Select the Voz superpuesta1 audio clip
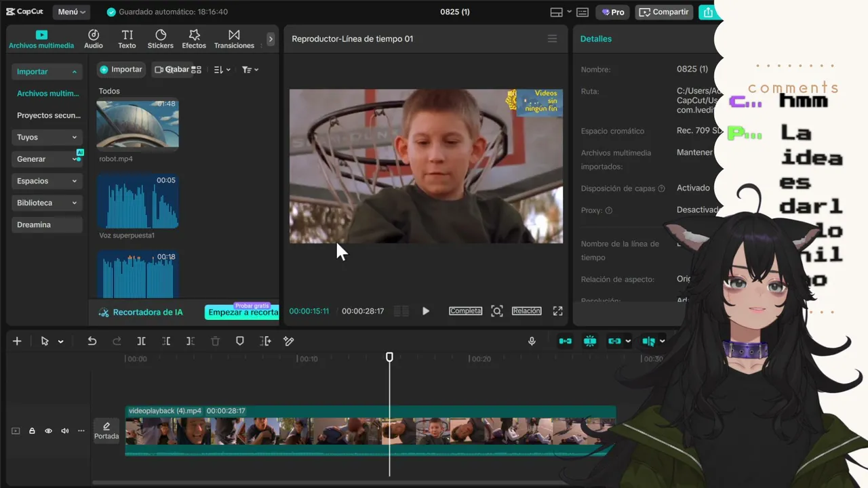Viewport: 868px width, 488px height. point(138,201)
